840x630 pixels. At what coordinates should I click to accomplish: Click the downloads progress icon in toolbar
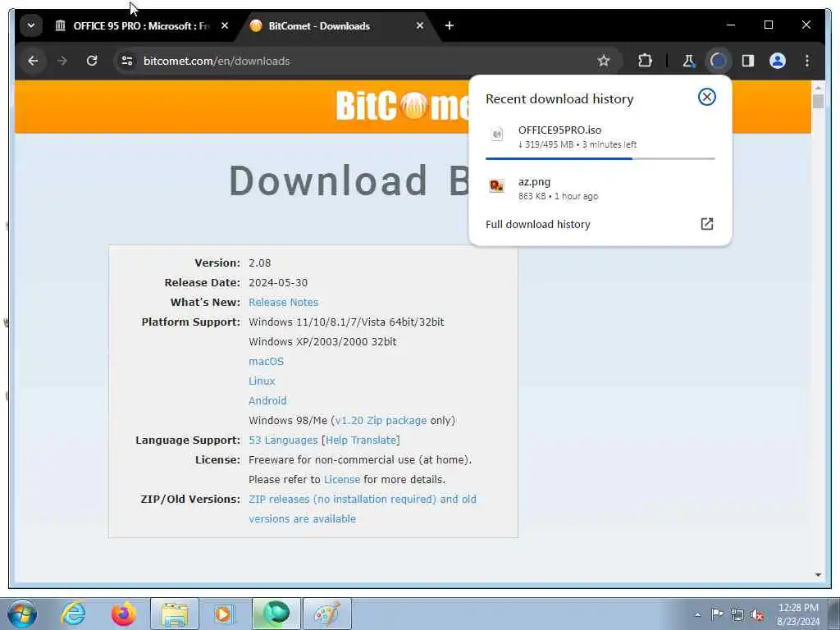[x=718, y=61]
